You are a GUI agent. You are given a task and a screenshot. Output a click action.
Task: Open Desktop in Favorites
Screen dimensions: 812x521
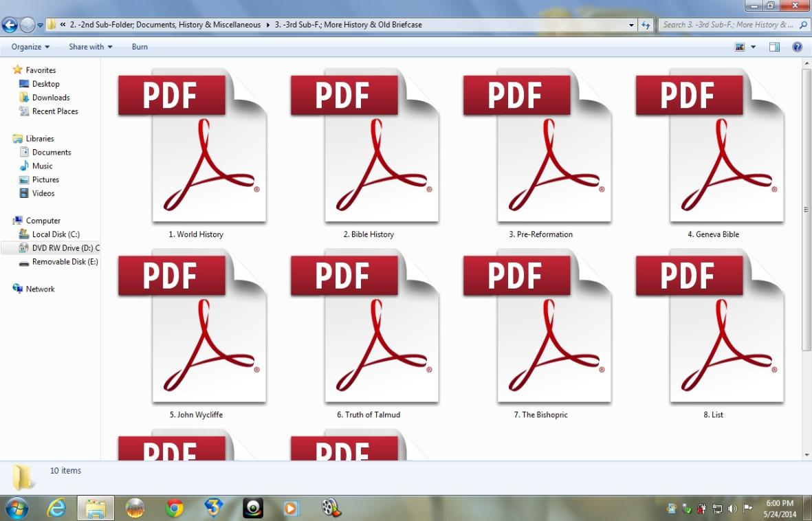tap(39, 84)
